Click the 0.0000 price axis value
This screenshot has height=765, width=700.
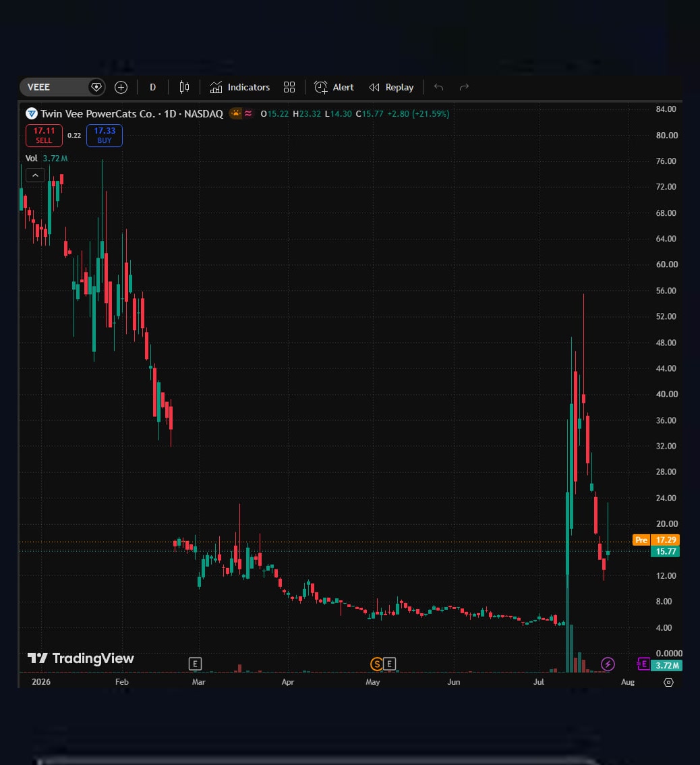tap(669, 653)
